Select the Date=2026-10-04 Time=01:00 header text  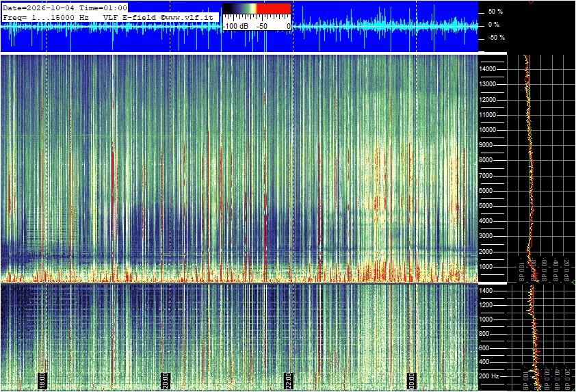65,8
